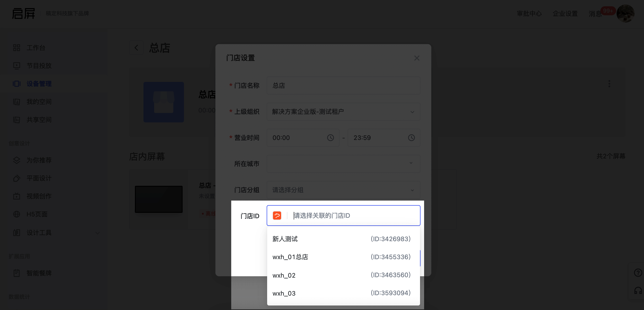Click the 为你推荐 layers icon
The image size is (644, 310).
(16, 160)
